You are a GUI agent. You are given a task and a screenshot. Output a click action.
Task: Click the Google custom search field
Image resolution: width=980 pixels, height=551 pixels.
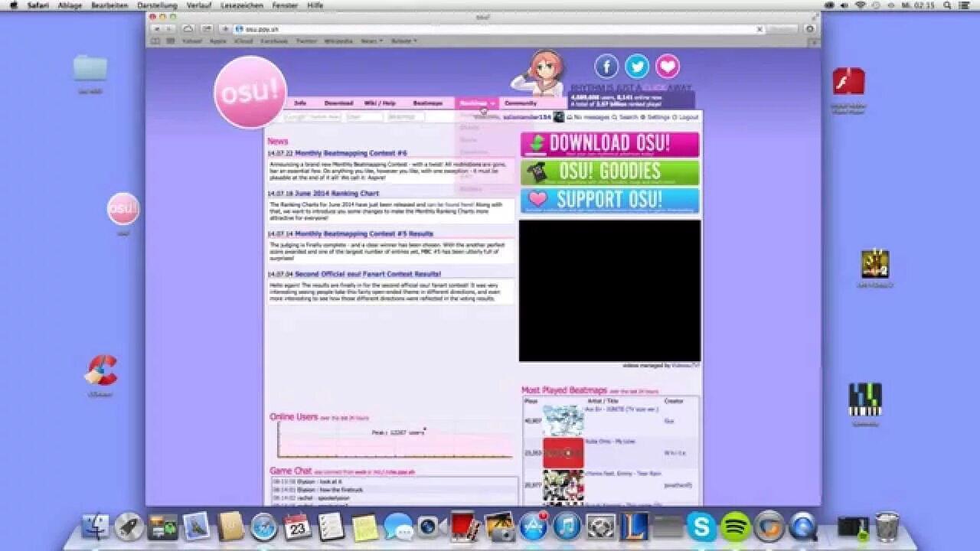312,117
